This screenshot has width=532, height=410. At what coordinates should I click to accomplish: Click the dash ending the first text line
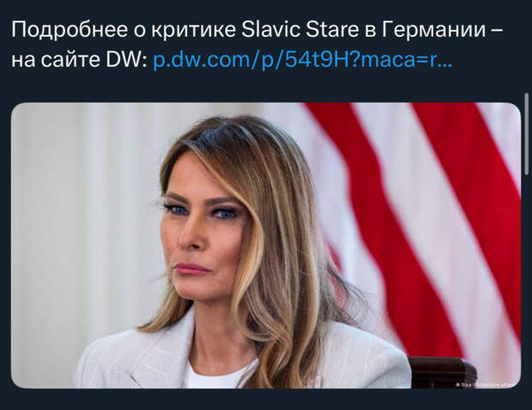tap(496, 31)
